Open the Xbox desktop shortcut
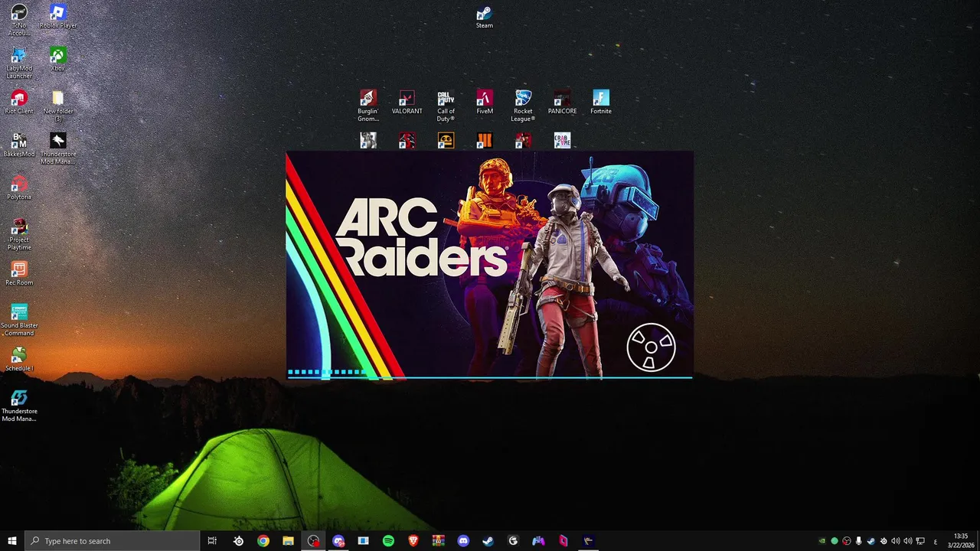980x551 pixels. (58, 60)
